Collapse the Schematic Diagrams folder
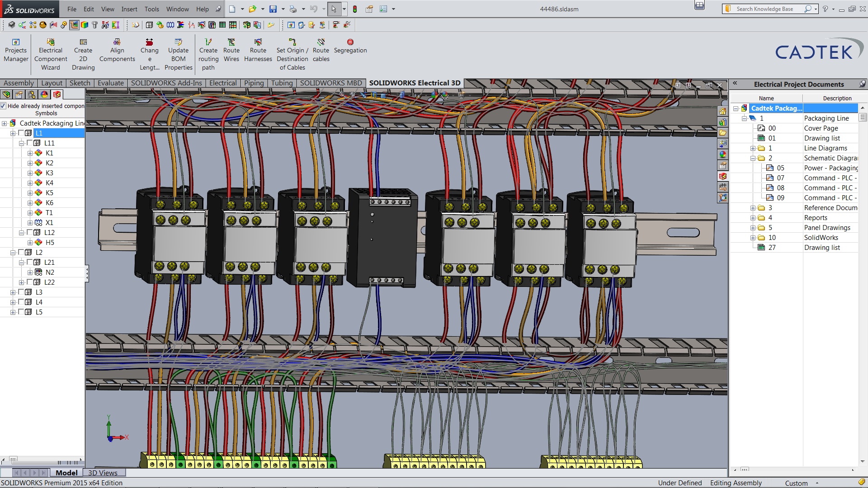Viewport: 868px width, 488px height. (752, 158)
